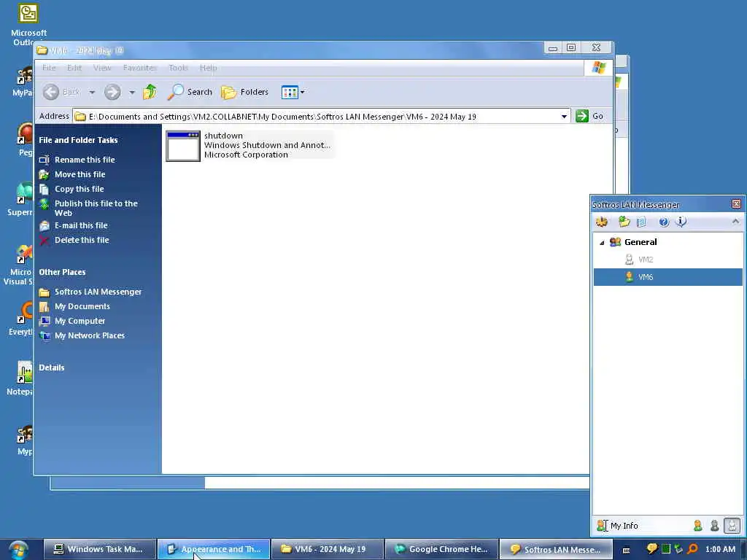Open My Network Places link

tap(90, 335)
